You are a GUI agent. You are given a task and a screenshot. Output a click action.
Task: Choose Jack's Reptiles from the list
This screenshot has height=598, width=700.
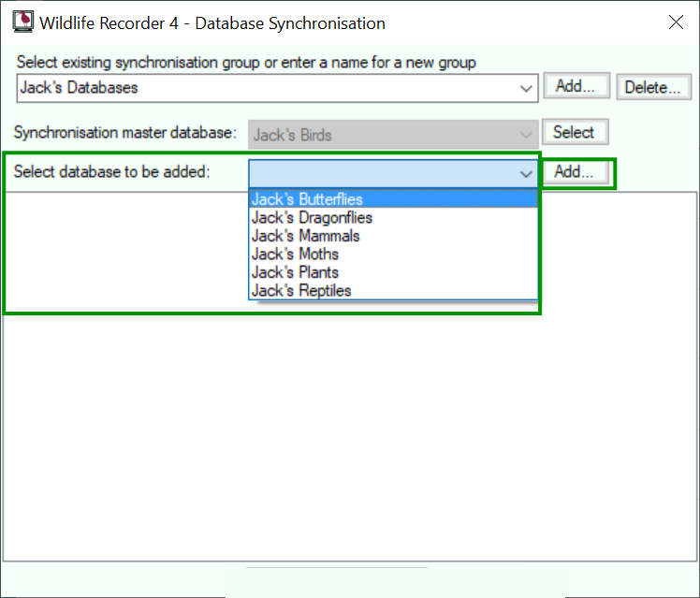pyautogui.click(x=393, y=290)
